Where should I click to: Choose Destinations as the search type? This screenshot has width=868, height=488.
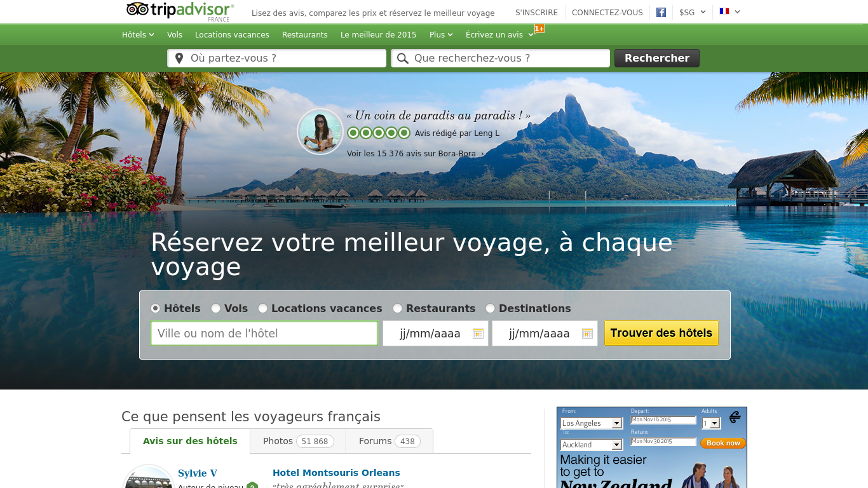coord(490,308)
